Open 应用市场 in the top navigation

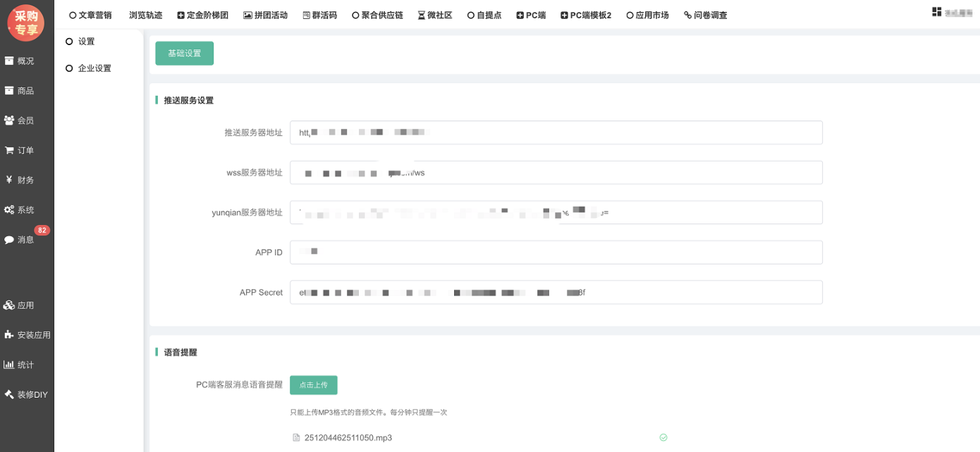pyautogui.click(x=647, y=15)
